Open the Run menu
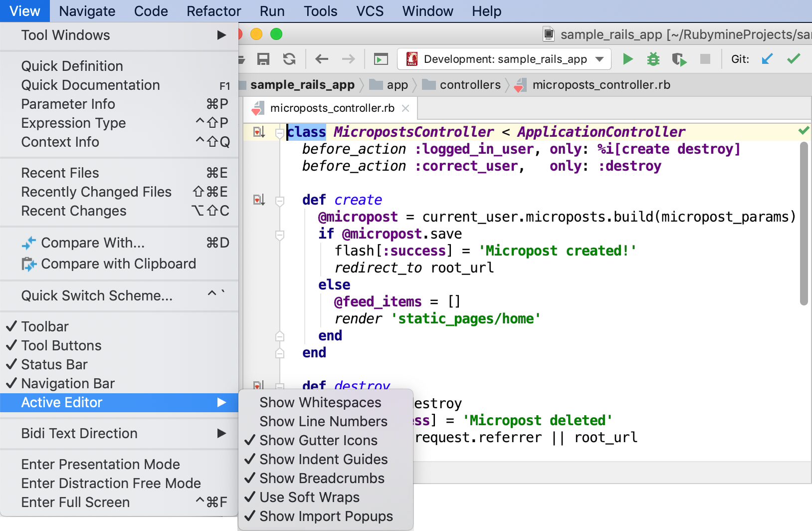Viewport: 812px width, 531px height. point(272,11)
